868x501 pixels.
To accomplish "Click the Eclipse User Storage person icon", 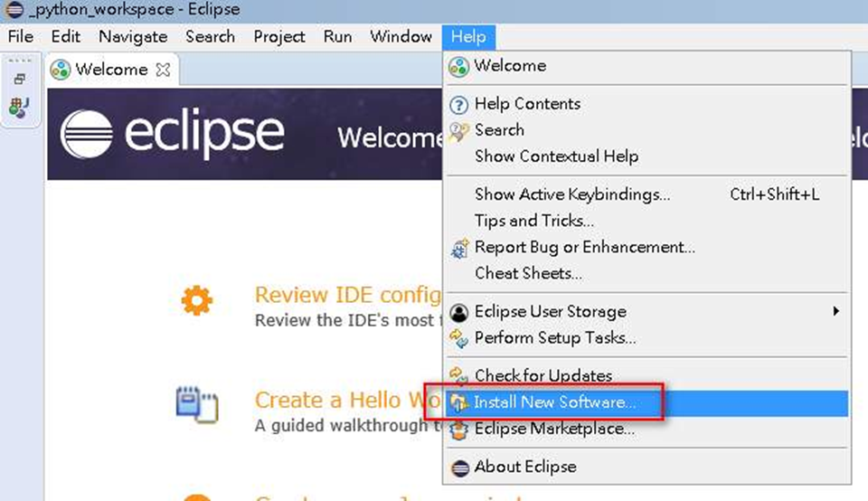I will point(459,313).
